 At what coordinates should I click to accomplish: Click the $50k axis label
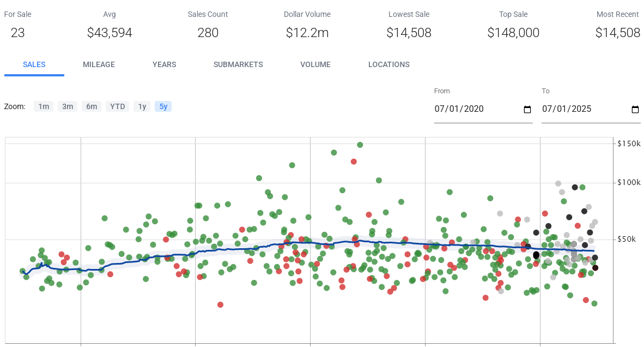pyautogui.click(x=627, y=239)
